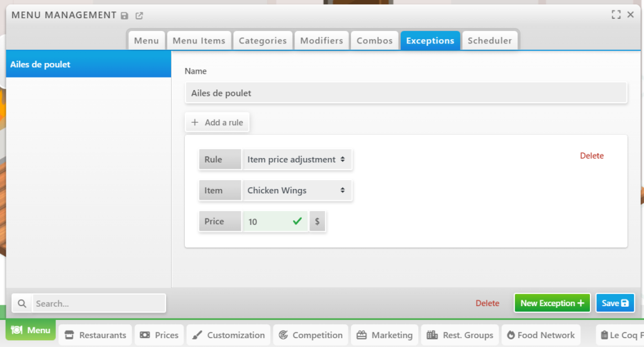Switch to the Modifiers tab
644x347 pixels.
321,40
